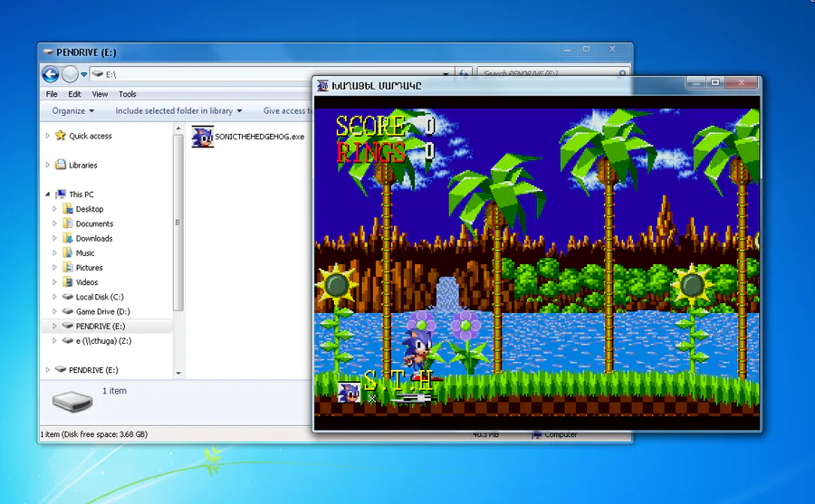
Task: Click the '1 item' details pane text
Action: tap(114, 391)
